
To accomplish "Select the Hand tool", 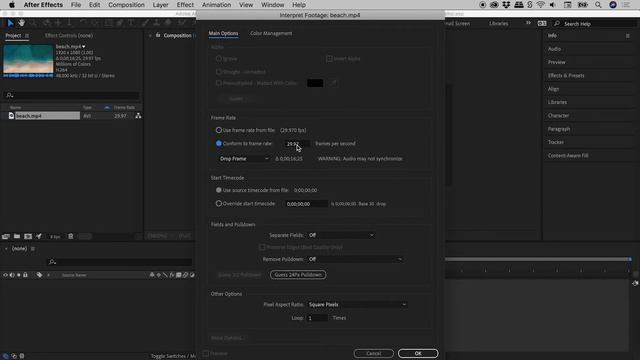I will coord(21,23).
